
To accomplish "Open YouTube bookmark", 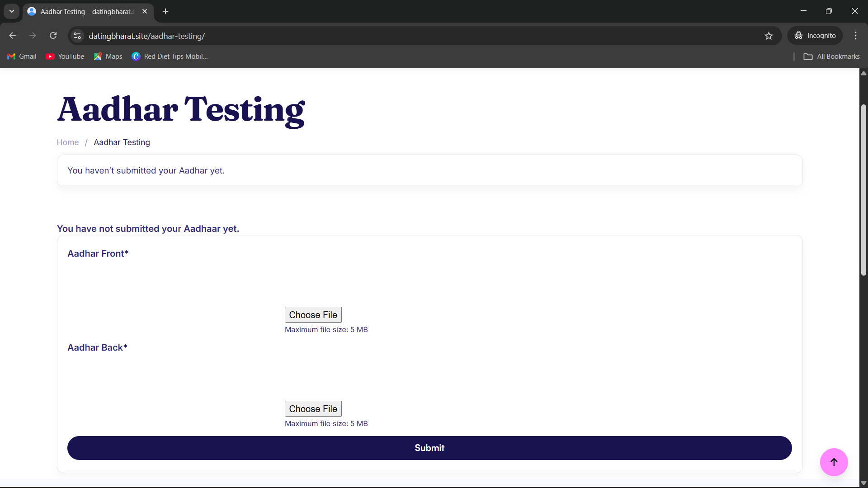I will [65, 56].
